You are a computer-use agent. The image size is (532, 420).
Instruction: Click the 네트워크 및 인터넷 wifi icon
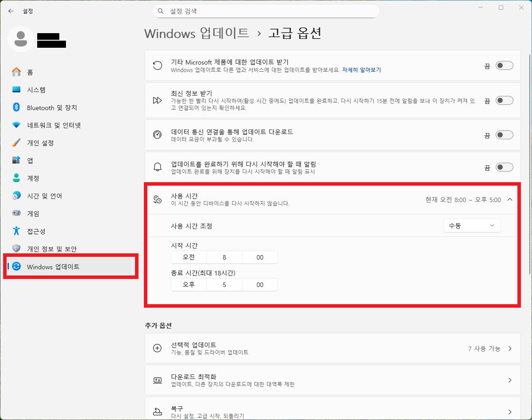pyautogui.click(x=16, y=125)
